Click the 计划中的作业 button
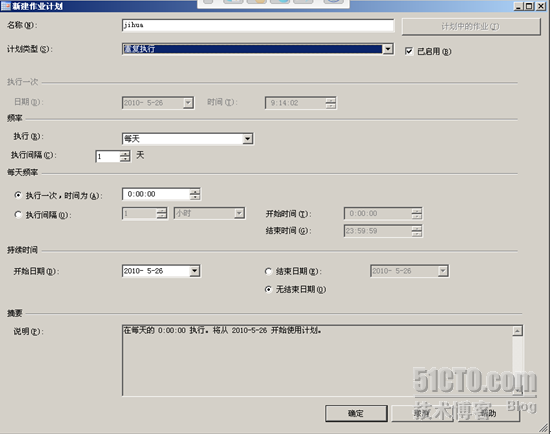The height and width of the screenshot is (434, 551). 471,26
